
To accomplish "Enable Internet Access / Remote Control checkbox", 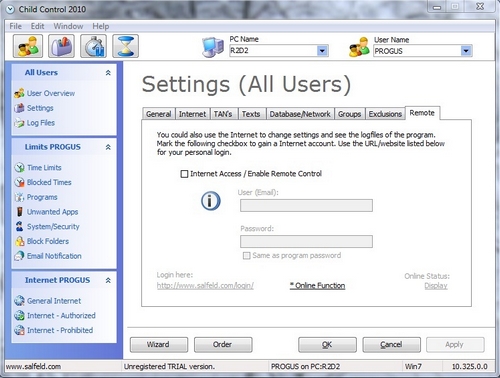I will click(x=184, y=174).
